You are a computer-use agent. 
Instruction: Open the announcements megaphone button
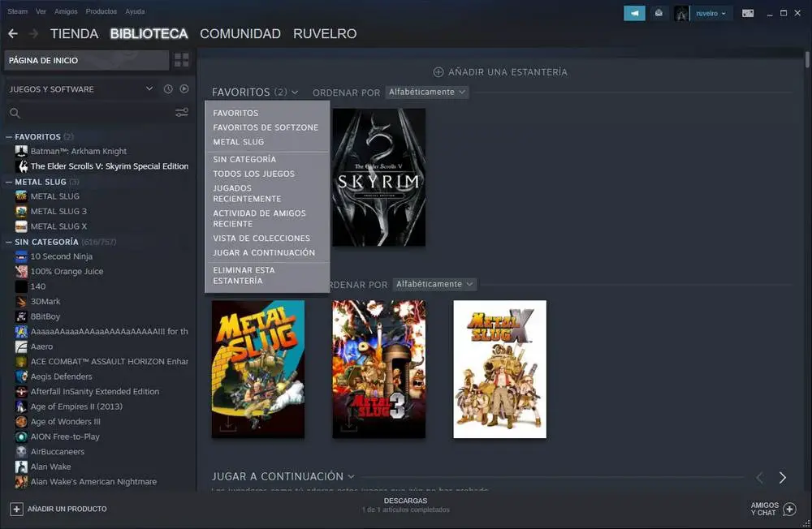(x=634, y=14)
